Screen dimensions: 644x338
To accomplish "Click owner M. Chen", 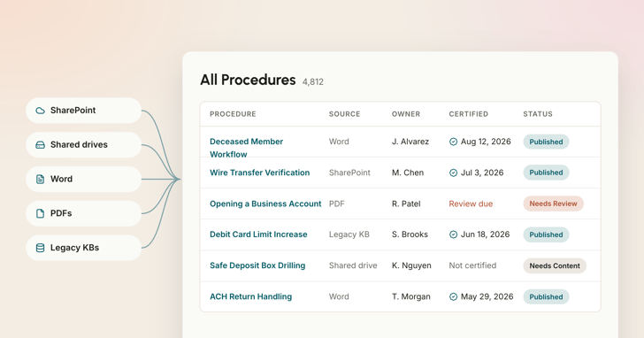I will (408, 173).
